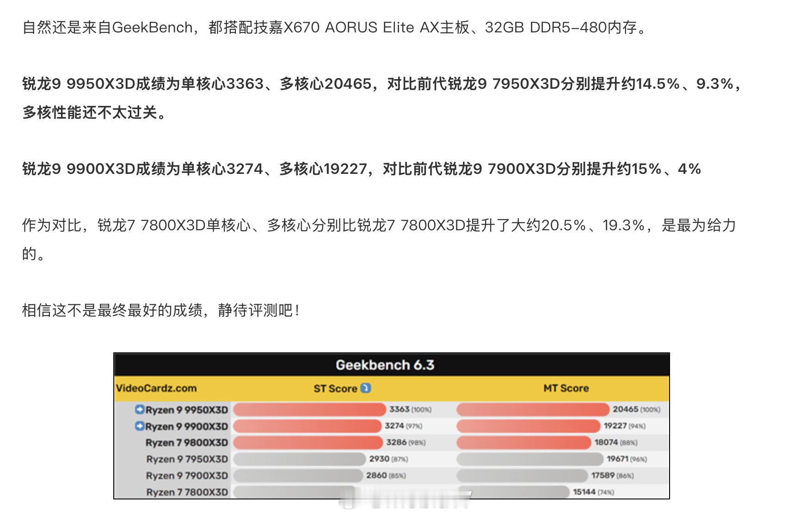
Task: Click the red MT bar for Ryzen 9 9900X3D
Action: 528,426
